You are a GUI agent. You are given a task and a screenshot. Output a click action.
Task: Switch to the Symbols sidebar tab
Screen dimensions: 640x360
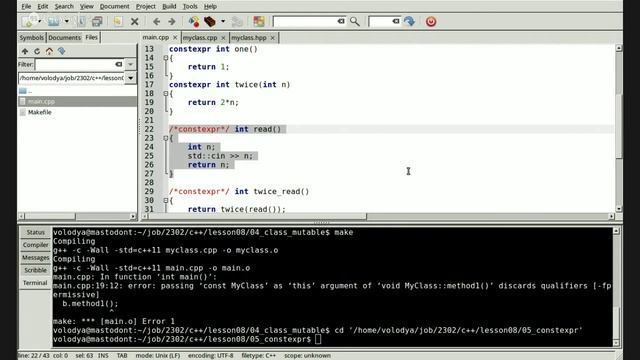coord(31,38)
